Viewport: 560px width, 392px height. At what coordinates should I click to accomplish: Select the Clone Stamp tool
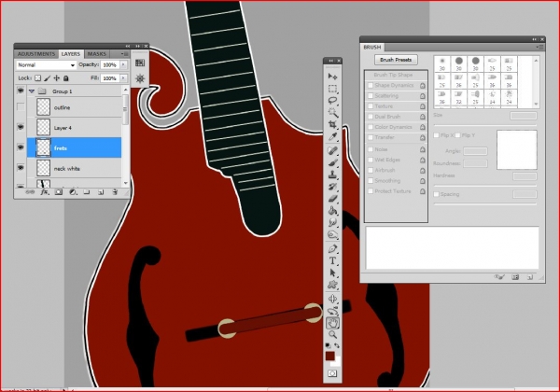332,175
